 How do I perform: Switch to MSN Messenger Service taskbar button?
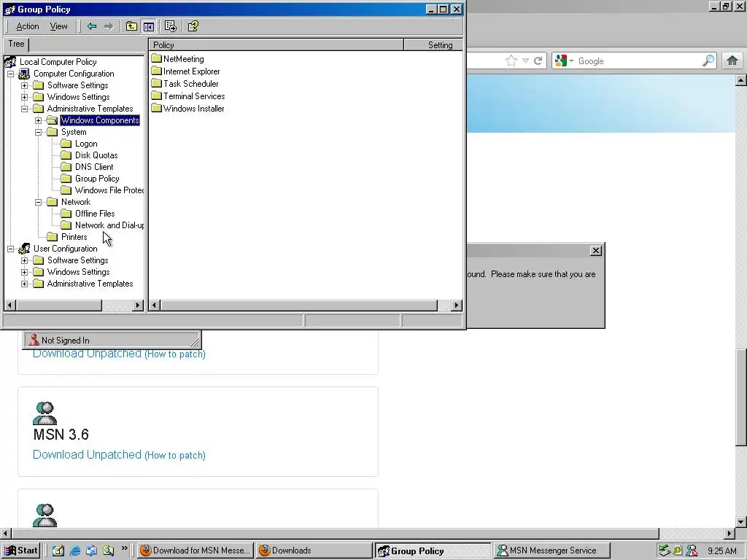(x=551, y=551)
